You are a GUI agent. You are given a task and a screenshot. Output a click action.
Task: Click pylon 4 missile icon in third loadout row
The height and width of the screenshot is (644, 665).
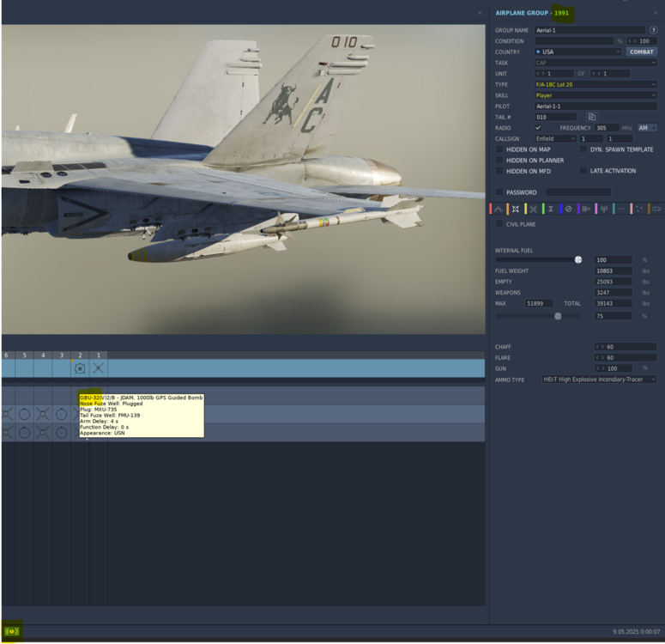[x=43, y=433]
